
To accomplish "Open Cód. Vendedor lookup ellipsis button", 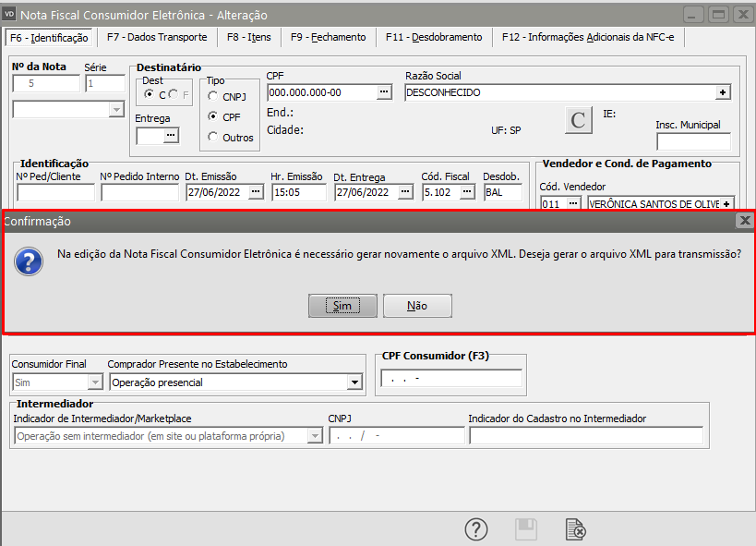I will click(x=573, y=203).
